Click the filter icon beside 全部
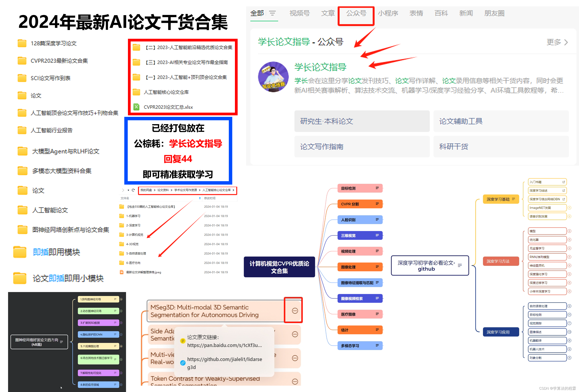 click(x=272, y=13)
